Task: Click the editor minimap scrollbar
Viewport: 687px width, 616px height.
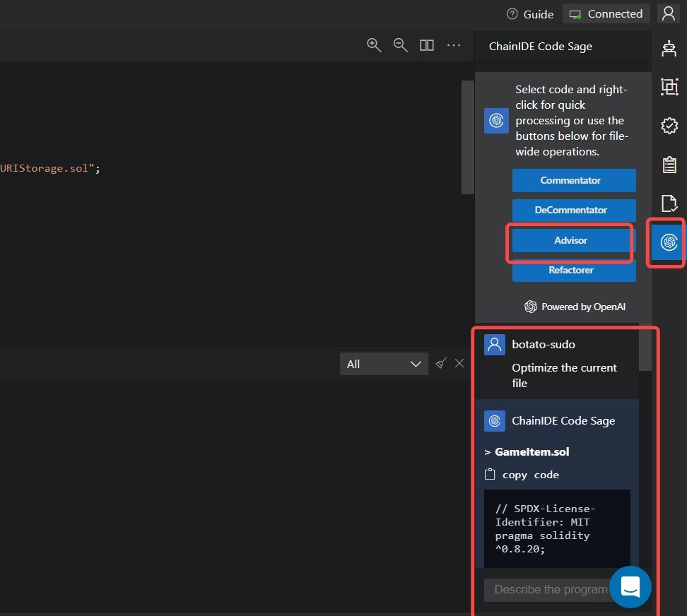Action: pos(467,137)
